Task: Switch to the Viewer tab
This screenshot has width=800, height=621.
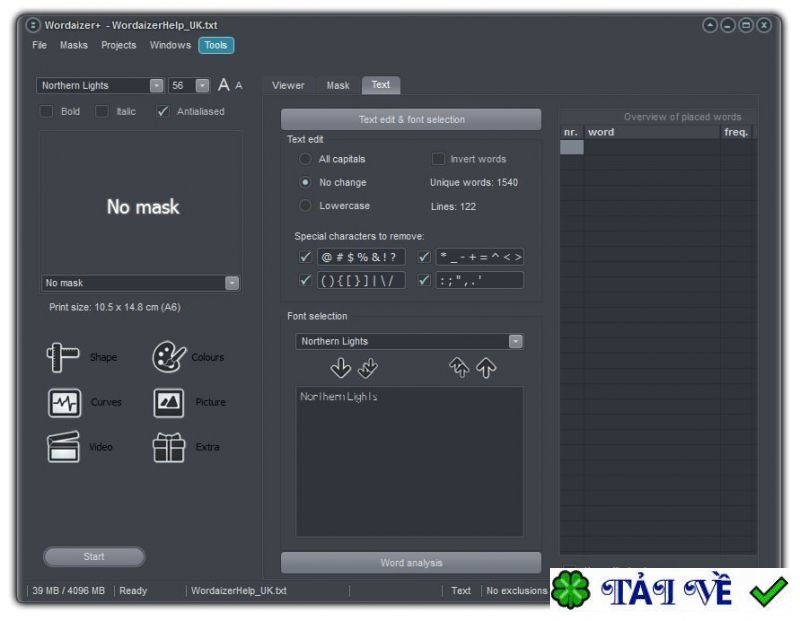Action: coord(288,85)
